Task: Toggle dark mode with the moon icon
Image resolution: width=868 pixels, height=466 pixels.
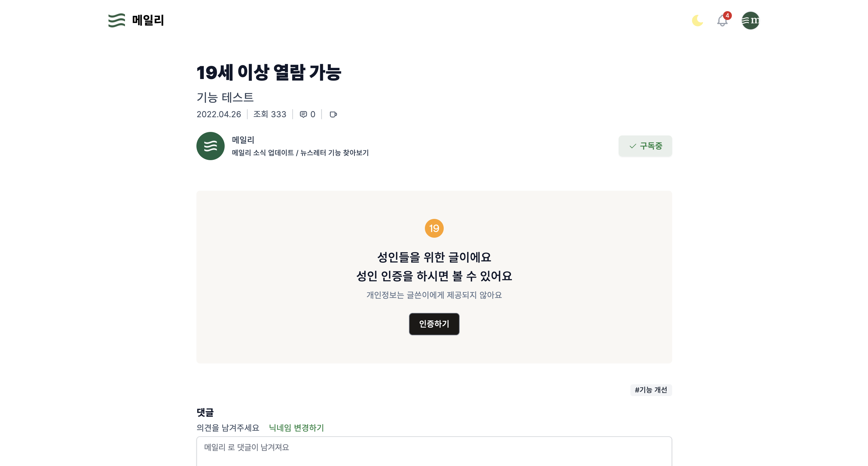Action: click(697, 21)
